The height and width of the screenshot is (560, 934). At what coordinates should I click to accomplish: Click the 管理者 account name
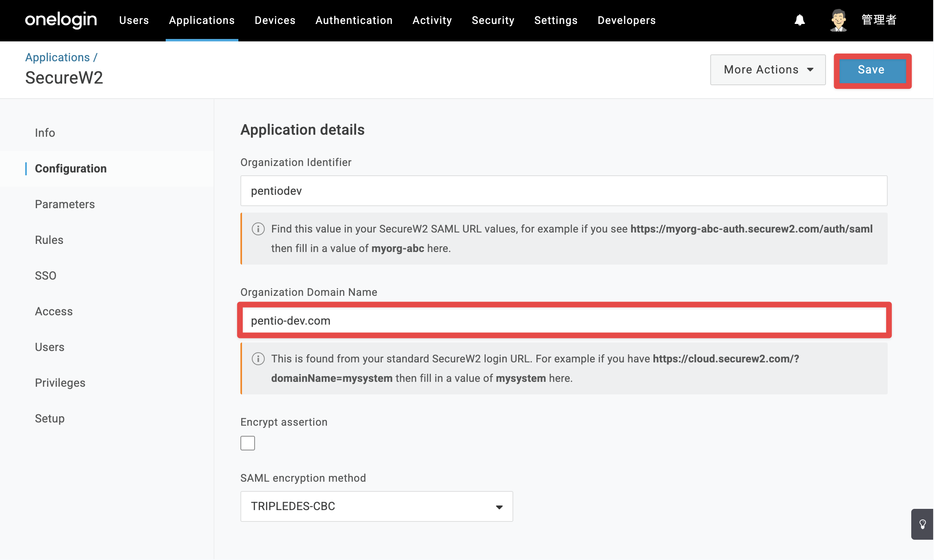[879, 20]
